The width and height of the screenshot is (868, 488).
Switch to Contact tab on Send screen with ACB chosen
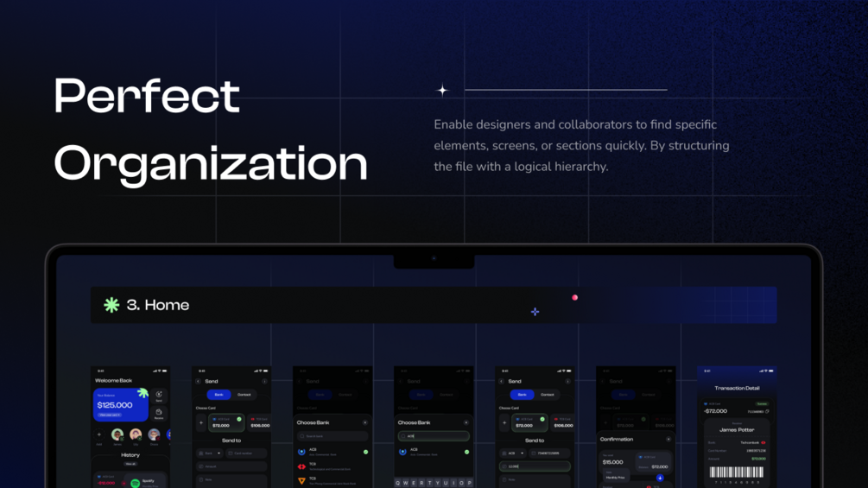coord(548,395)
